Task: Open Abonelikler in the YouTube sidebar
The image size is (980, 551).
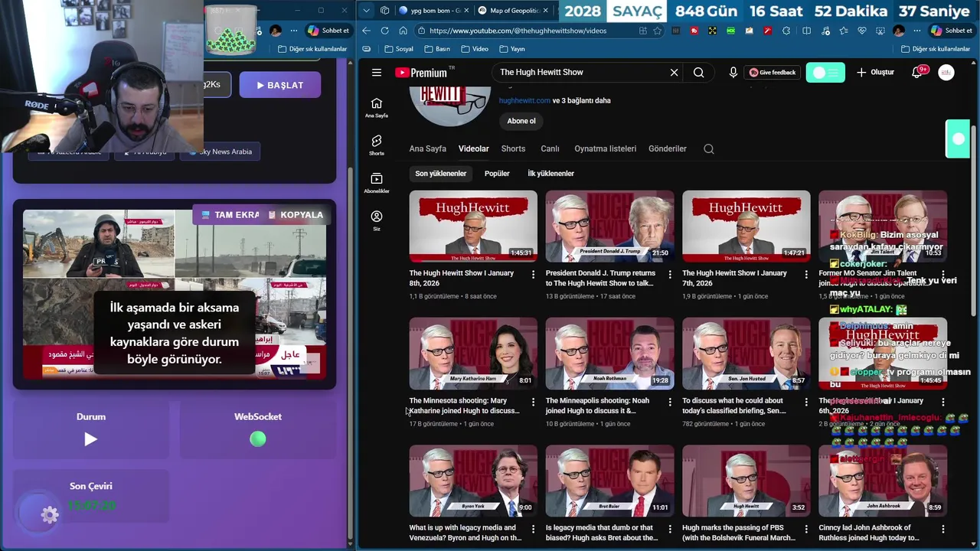Action: click(377, 183)
